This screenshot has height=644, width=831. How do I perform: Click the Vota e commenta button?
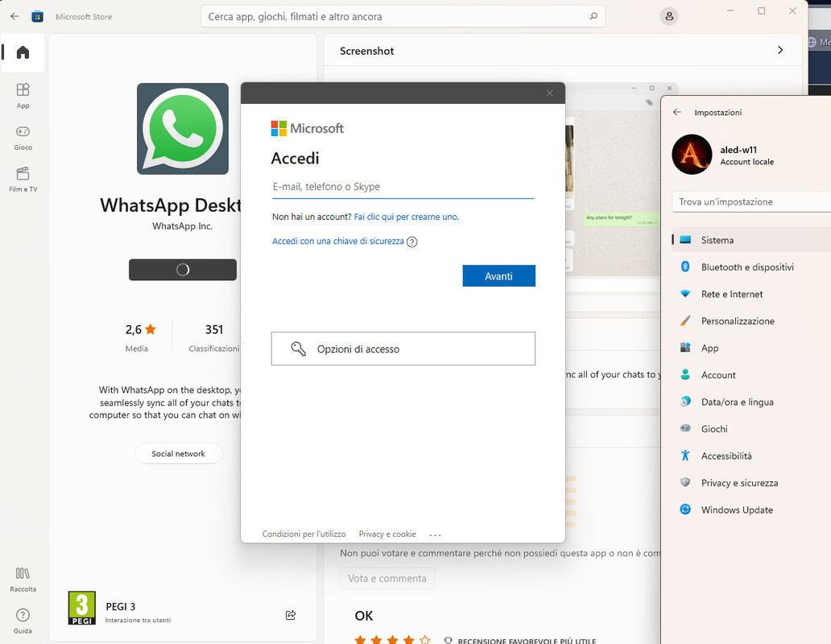click(387, 578)
